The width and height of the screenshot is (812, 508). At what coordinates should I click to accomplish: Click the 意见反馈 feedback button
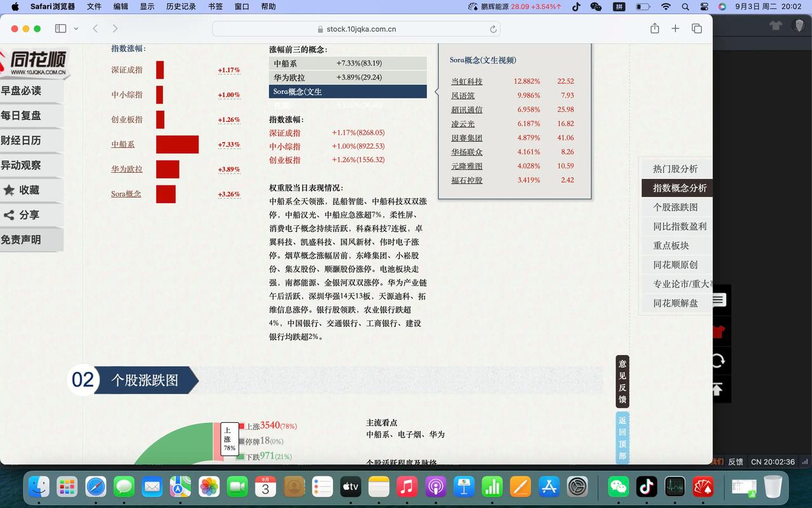coord(621,379)
